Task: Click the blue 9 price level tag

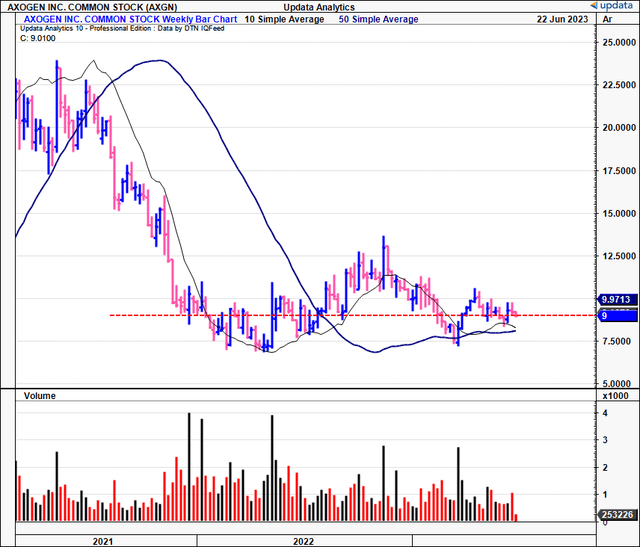Action: point(617,316)
